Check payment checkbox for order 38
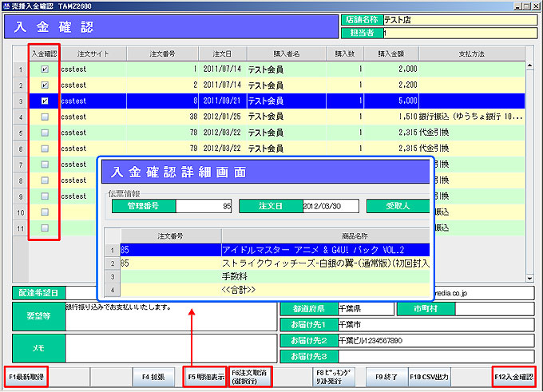Viewport: 543px width, 392px height. click(45, 117)
